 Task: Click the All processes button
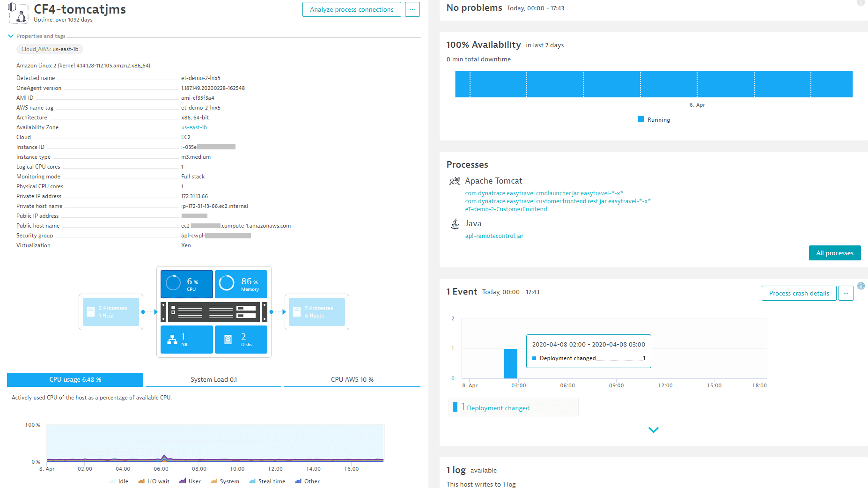(x=835, y=253)
